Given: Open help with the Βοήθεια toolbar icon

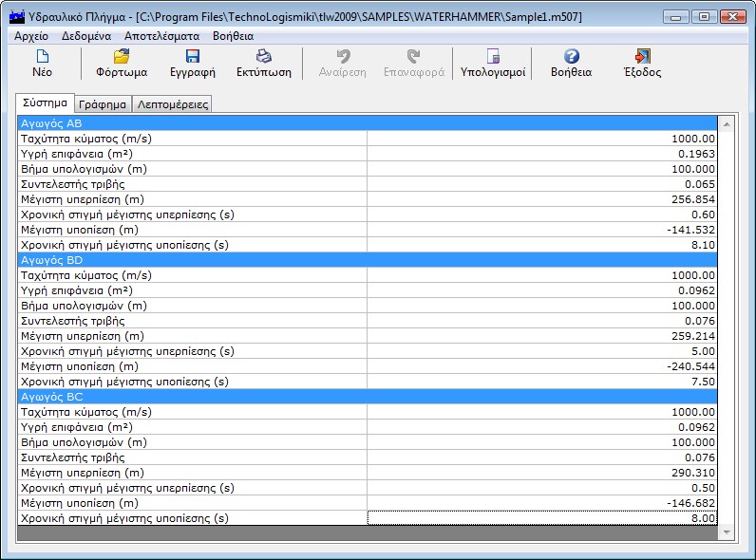Looking at the screenshot, I should [571, 57].
